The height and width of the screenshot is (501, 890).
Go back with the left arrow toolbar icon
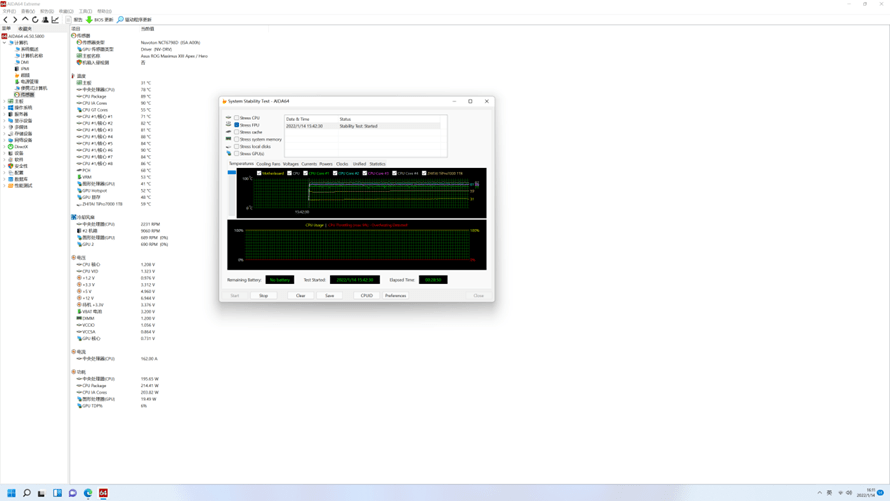click(6, 19)
